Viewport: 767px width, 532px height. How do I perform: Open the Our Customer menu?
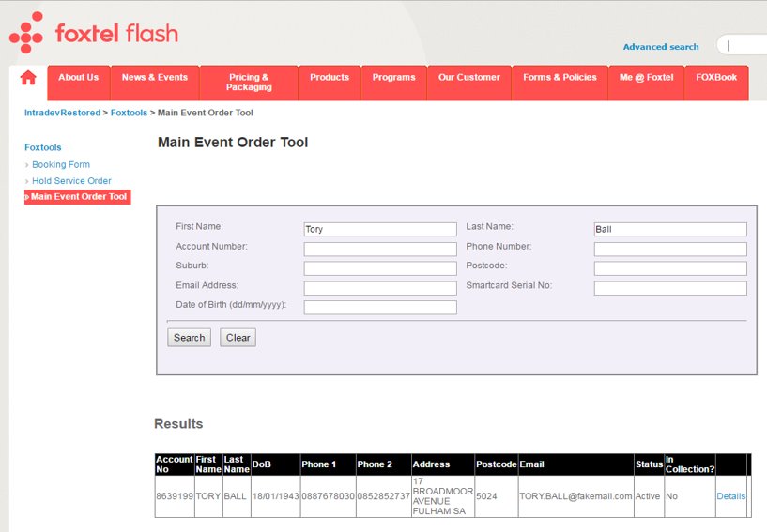click(x=469, y=83)
